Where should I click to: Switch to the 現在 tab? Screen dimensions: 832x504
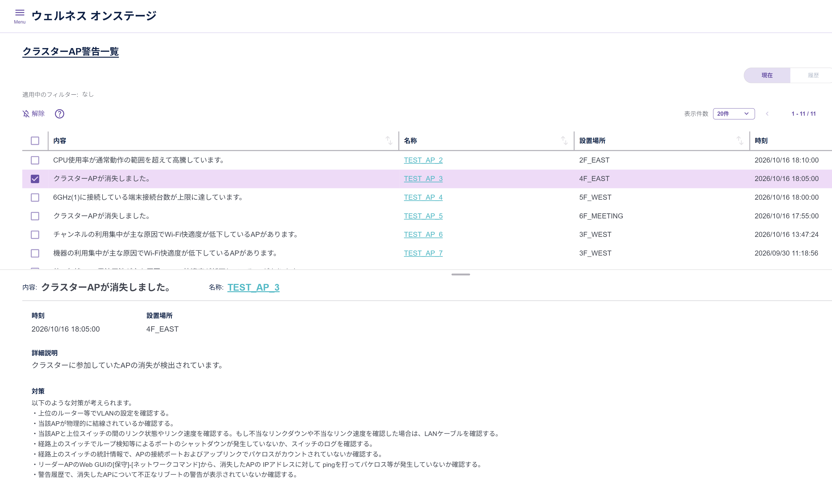[x=767, y=75]
